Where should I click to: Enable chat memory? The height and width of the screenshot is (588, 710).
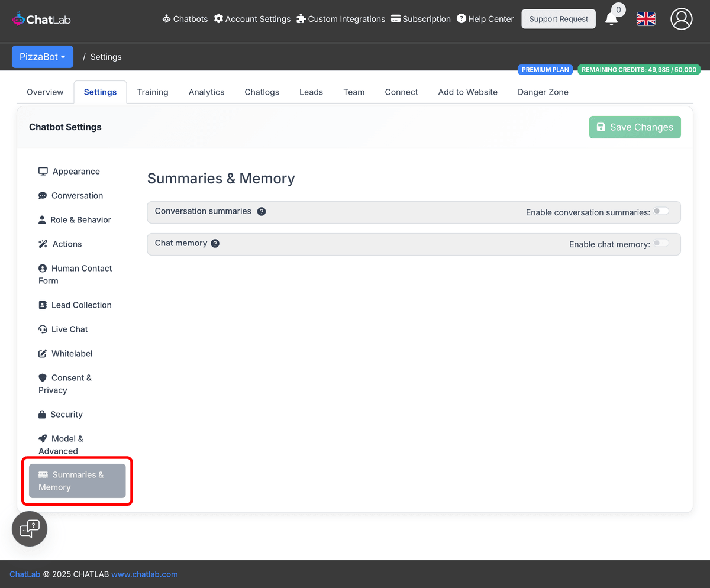[x=661, y=243]
